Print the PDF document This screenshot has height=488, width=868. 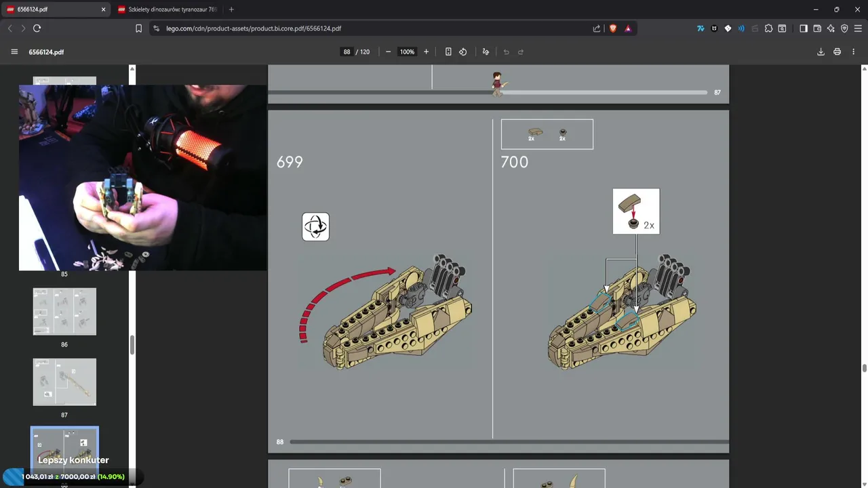pyautogui.click(x=837, y=52)
